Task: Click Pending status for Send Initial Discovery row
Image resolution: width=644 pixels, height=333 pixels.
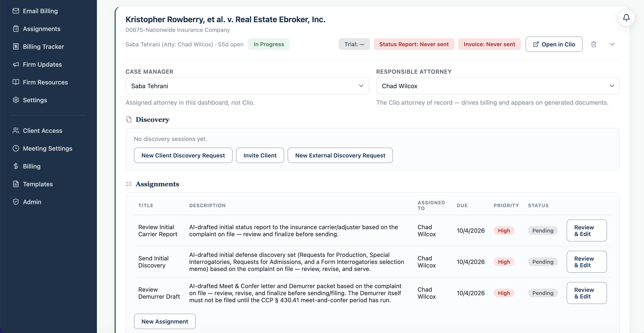Action: click(x=542, y=262)
